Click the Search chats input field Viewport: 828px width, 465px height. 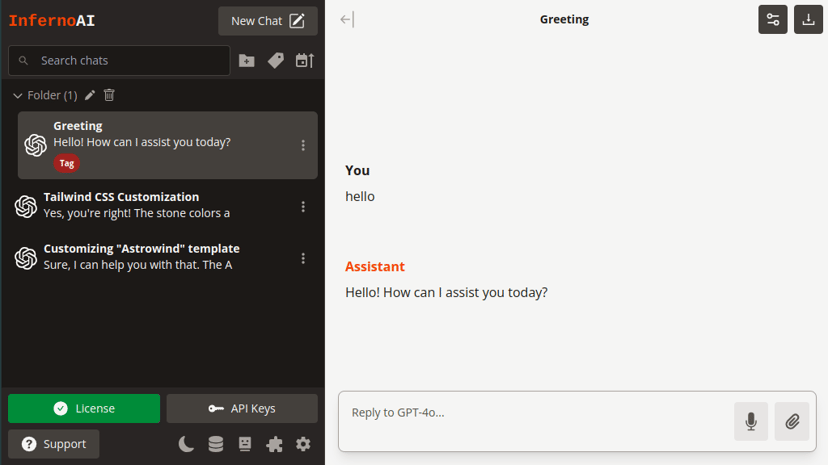[119, 61]
